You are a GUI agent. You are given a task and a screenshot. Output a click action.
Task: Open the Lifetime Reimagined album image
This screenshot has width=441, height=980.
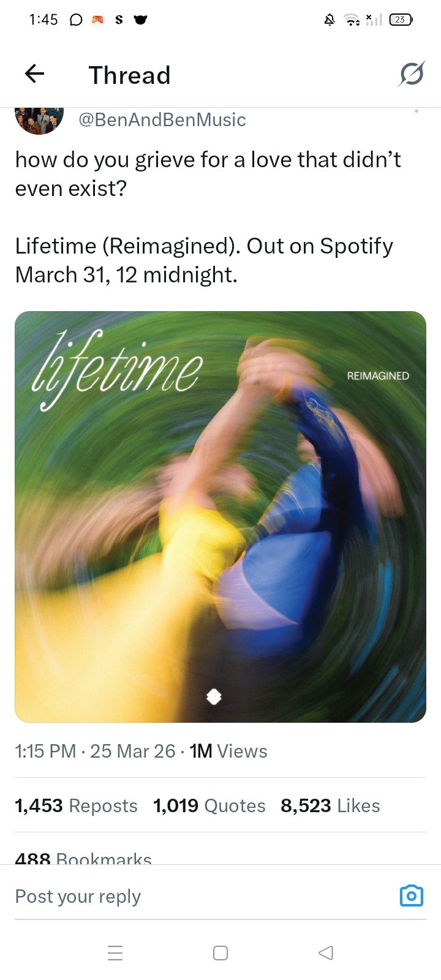(x=221, y=517)
